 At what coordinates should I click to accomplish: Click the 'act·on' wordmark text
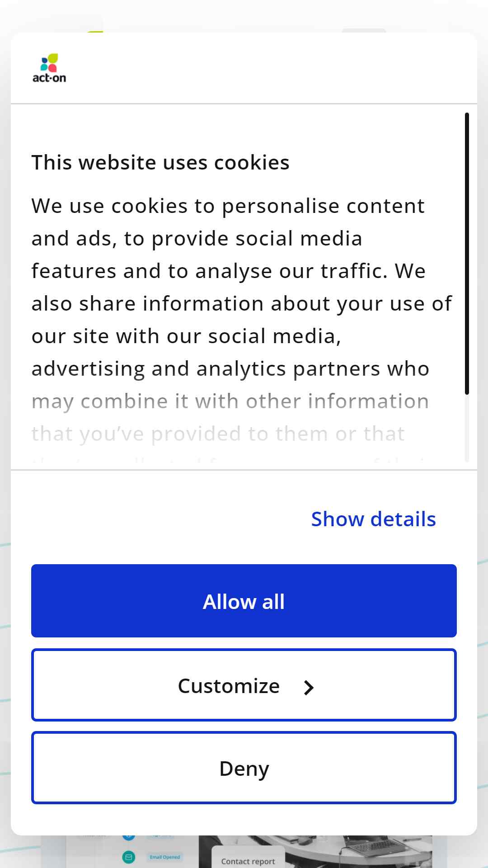pyautogui.click(x=49, y=78)
